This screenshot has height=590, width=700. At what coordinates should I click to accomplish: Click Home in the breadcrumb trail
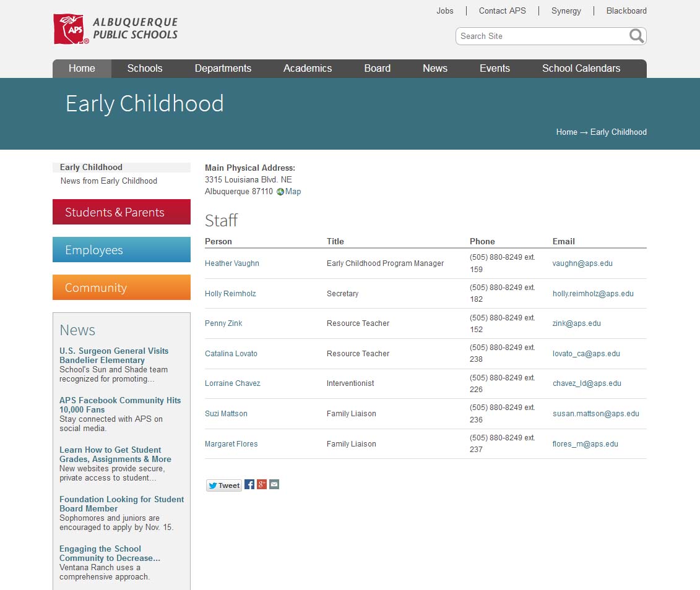coord(566,132)
